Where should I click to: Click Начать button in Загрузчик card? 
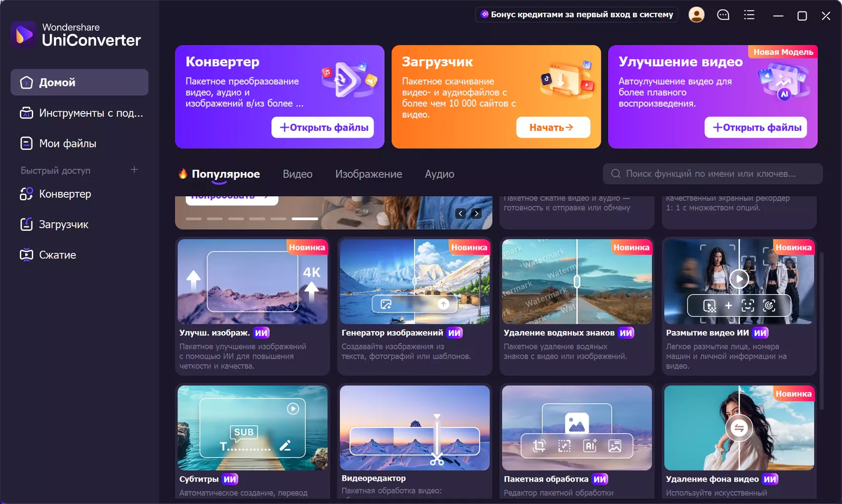tap(553, 127)
